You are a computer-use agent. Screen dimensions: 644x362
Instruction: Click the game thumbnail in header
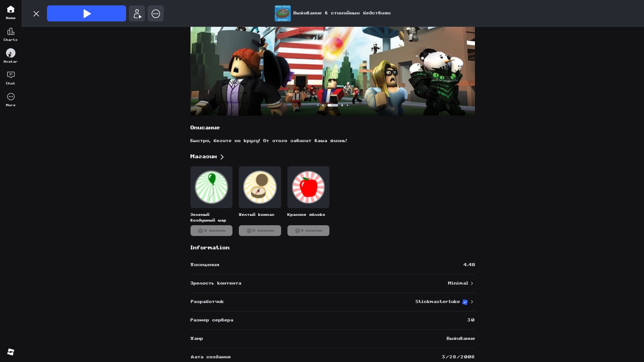283,13
